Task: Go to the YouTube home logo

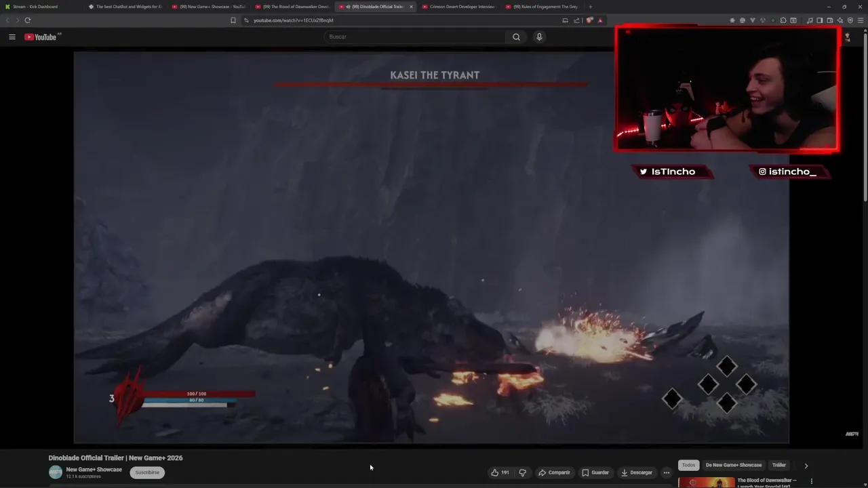Action: [41, 37]
